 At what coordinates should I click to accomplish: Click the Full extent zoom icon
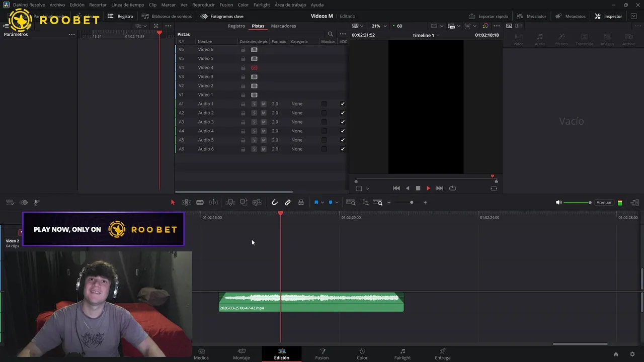coord(351,203)
